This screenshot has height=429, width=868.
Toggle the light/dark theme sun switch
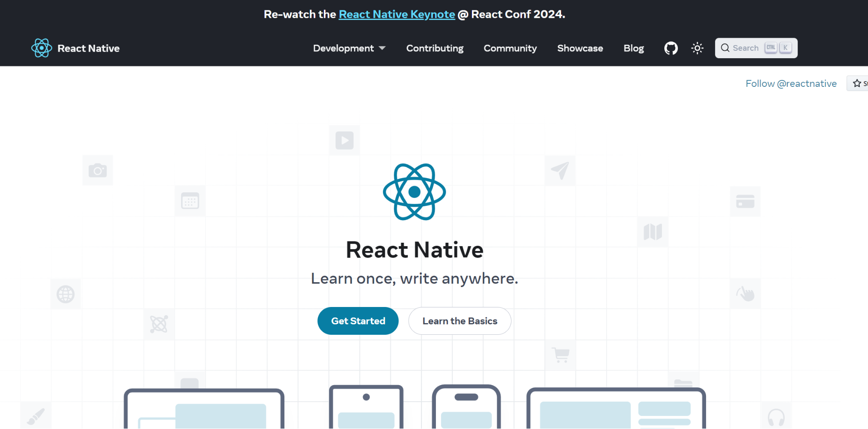click(x=697, y=48)
